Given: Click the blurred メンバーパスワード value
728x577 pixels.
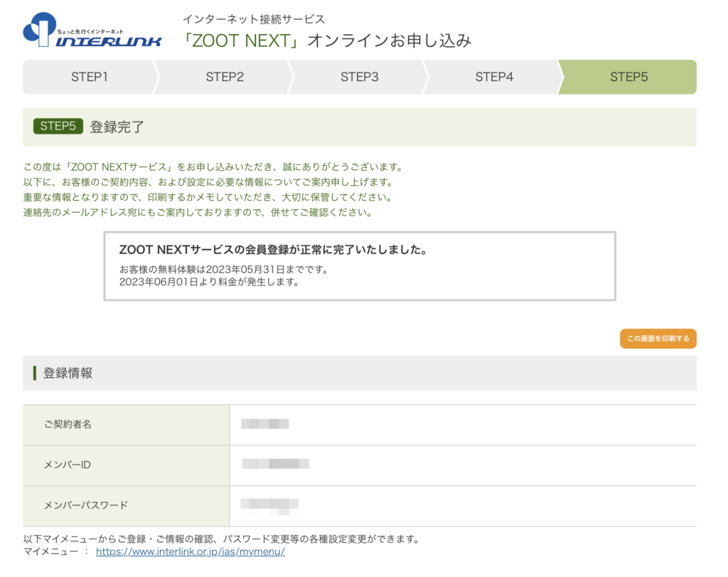Looking at the screenshot, I should point(269,505).
